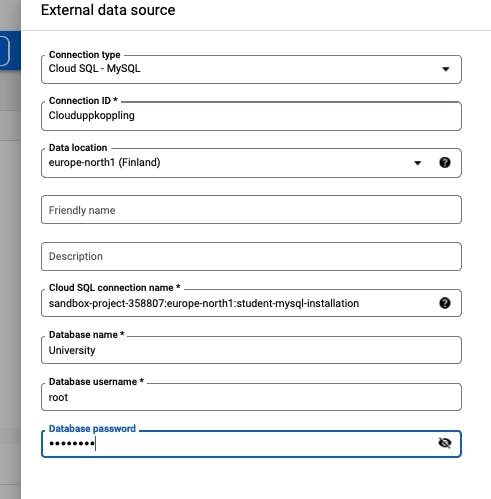This screenshot has height=499, width=491.
Task: Click the 'University' database name text
Action: 72,350
